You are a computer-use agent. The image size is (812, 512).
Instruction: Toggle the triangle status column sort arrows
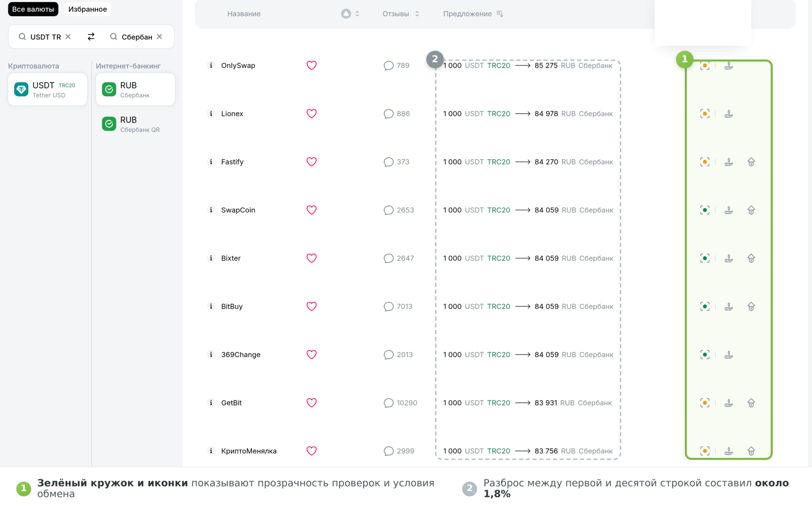click(x=357, y=14)
